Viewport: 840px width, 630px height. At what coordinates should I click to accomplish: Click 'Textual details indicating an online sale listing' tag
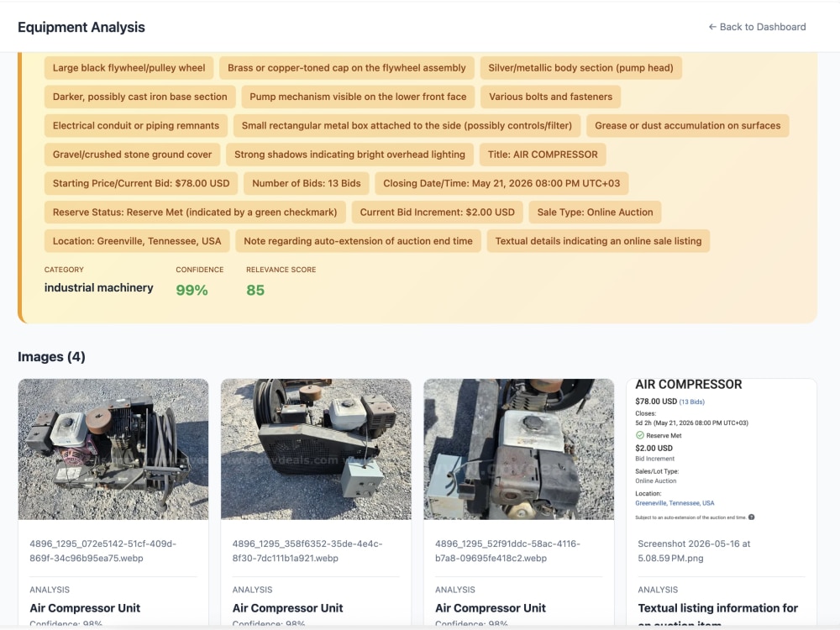pos(598,242)
